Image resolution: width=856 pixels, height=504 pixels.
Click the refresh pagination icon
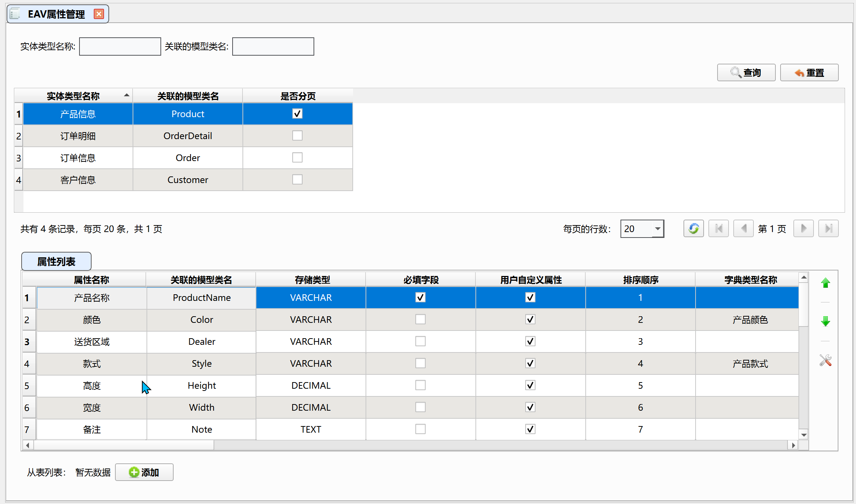point(693,229)
